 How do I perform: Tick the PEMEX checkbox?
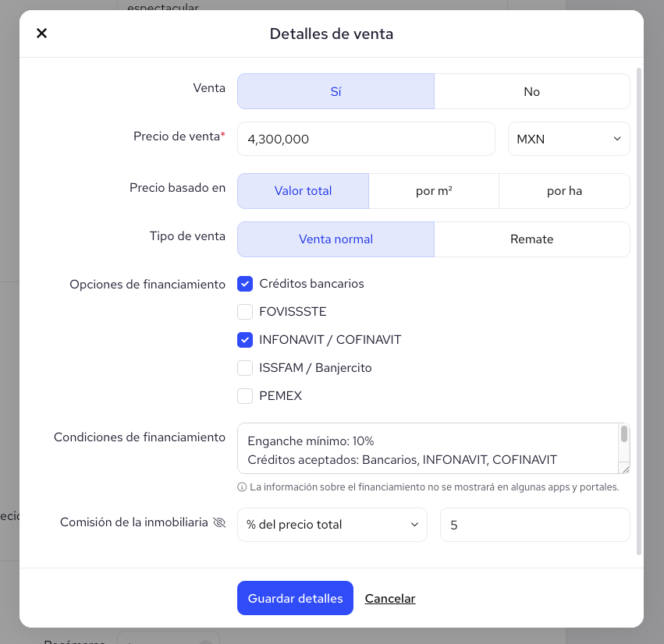245,396
